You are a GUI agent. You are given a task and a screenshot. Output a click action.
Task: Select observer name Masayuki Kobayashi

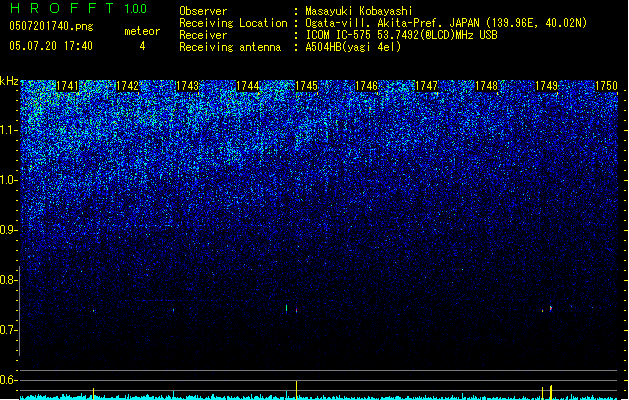[x=359, y=11]
